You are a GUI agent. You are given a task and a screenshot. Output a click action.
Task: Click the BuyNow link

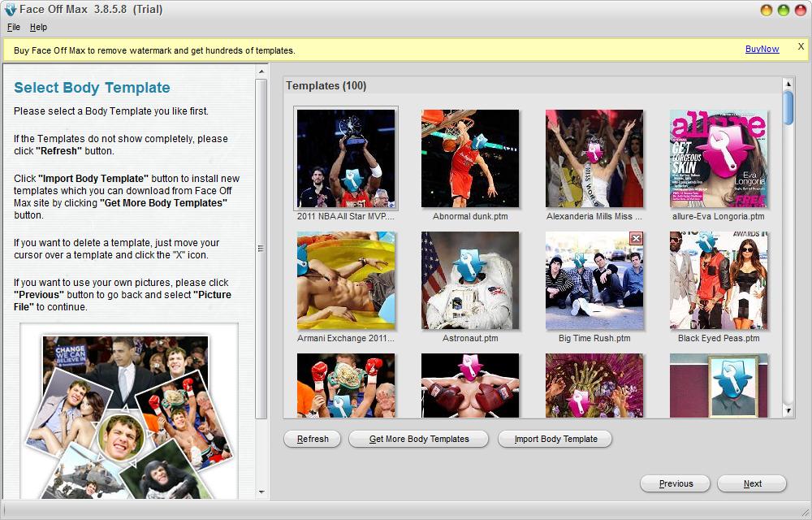coord(762,50)
